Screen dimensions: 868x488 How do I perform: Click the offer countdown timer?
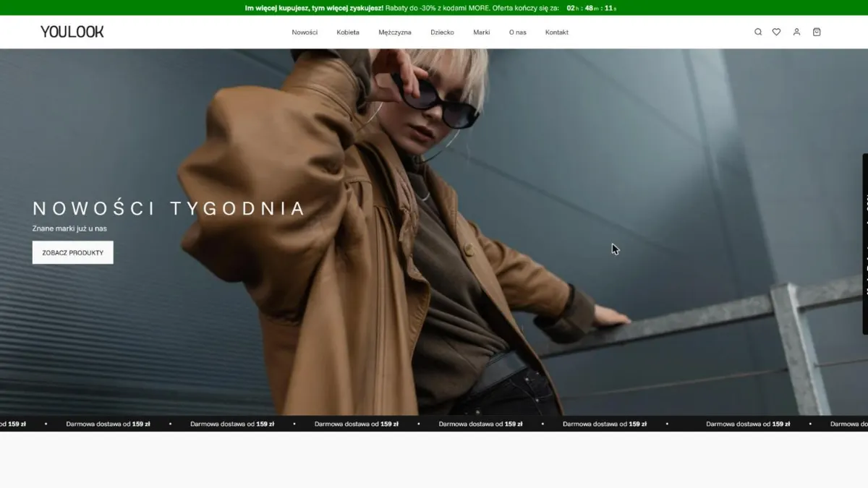pos(591,9)
